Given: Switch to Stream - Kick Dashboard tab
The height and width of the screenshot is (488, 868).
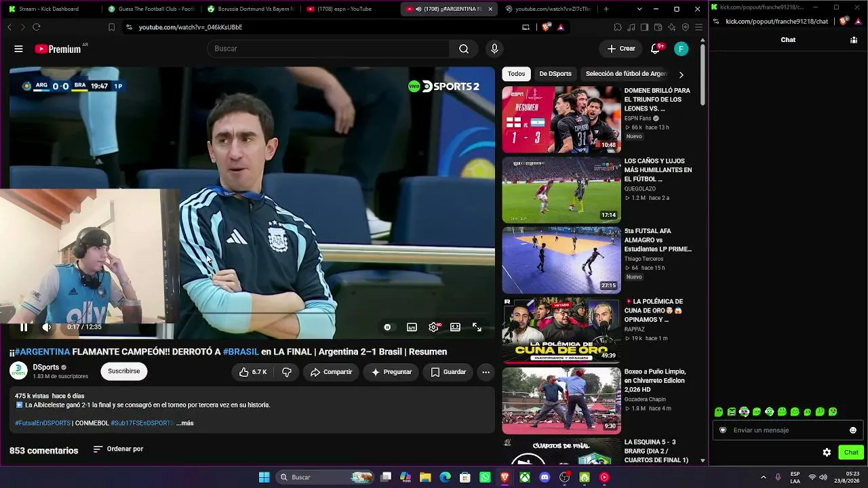Looking at the screenshot, I should click(x=53, y=9).
